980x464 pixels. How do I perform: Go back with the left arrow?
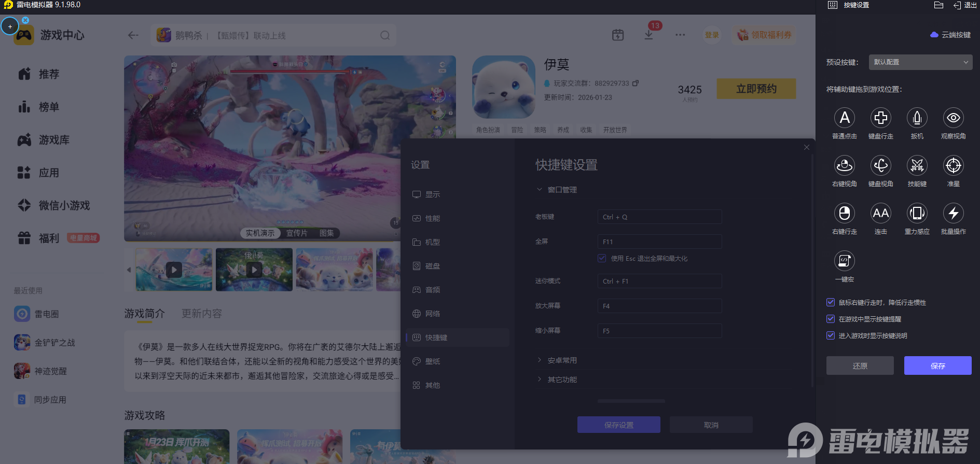pos(133,35)
